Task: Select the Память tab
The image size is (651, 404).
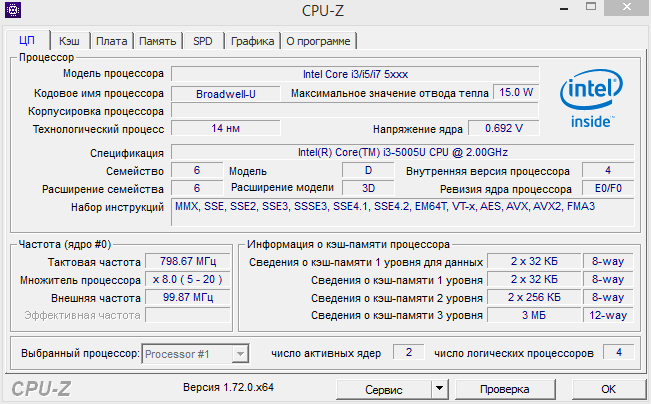Action: click(157, 41)
